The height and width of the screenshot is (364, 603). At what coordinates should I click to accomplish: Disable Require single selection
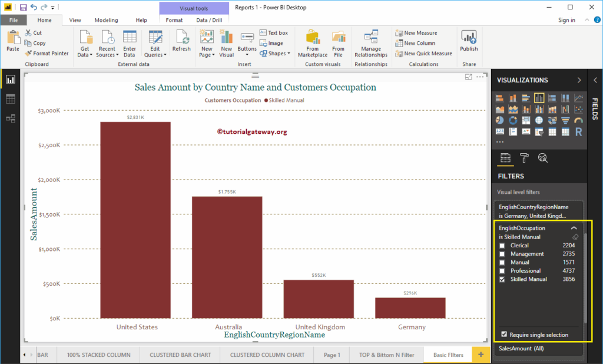pos(504,335)
